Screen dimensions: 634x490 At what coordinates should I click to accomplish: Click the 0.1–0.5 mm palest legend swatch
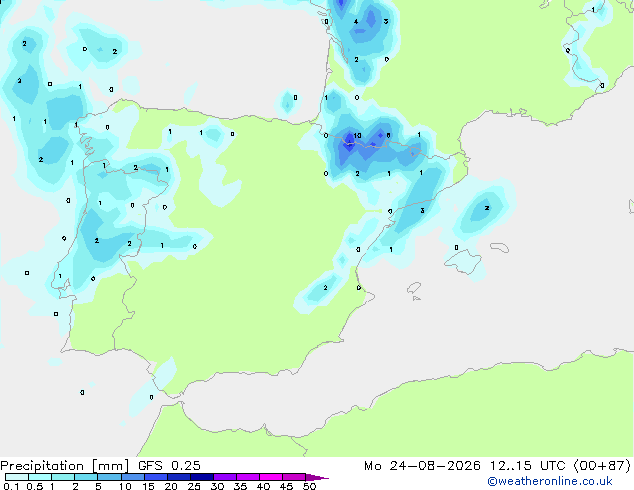(x=17, y=477)
